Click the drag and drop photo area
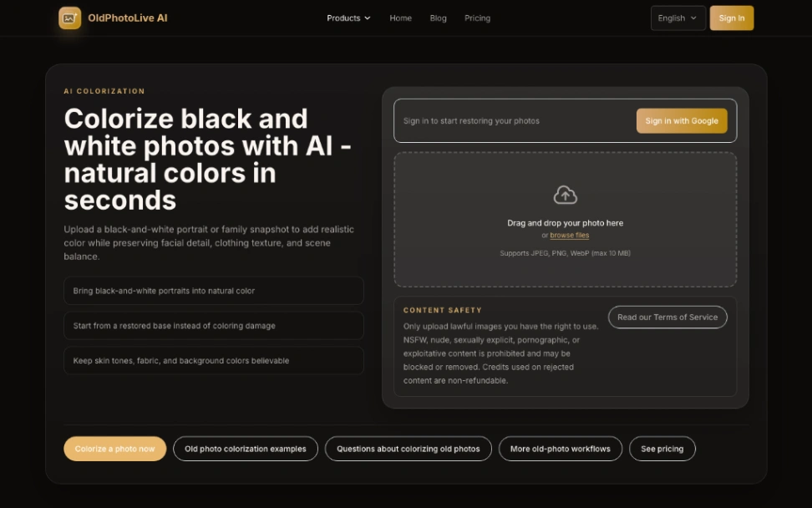The height and width of the screenshot is (508, 812). [565, 220]
